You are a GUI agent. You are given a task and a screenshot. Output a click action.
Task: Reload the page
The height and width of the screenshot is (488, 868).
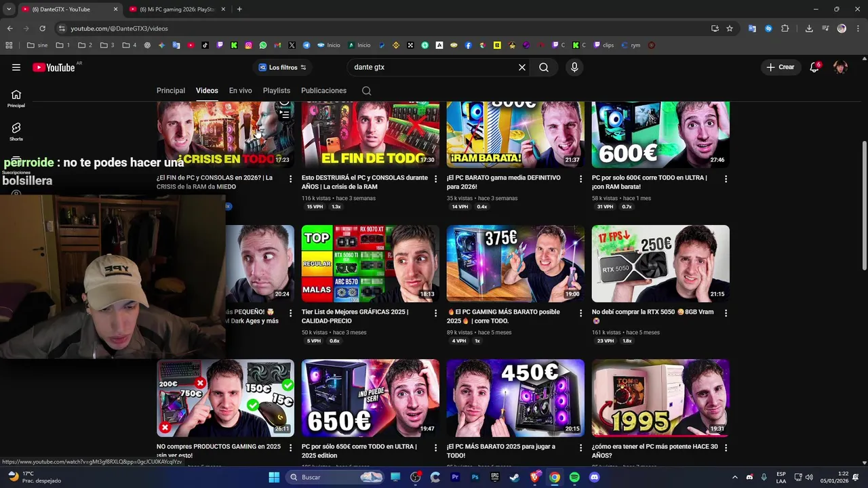[42, 28]
